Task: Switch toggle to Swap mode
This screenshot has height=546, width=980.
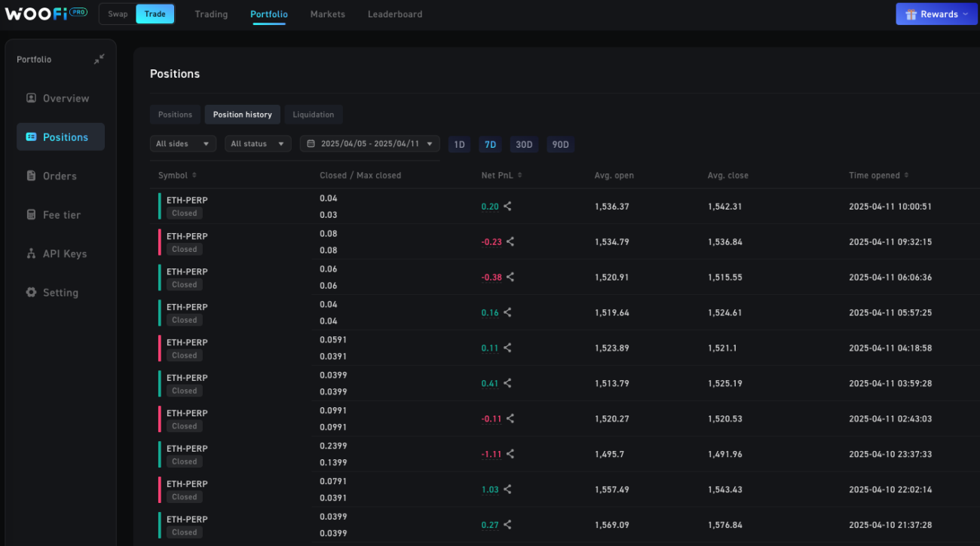Action: coord(118,14)
